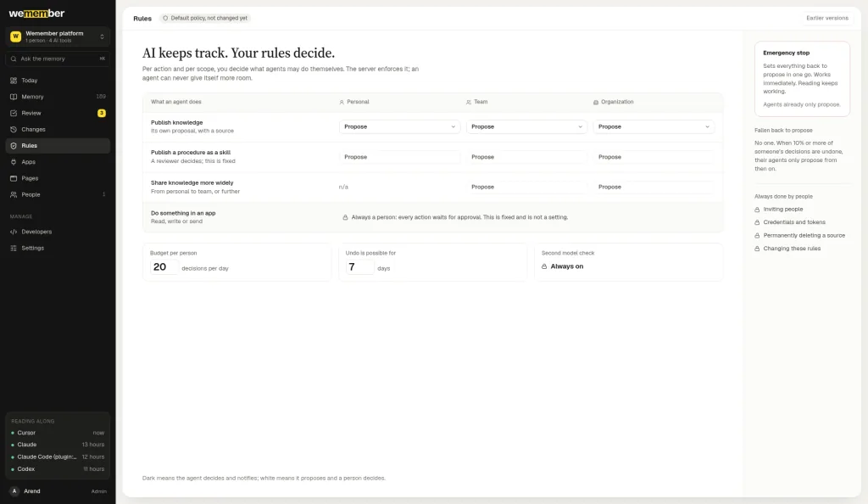Open Publish knowledge Organization dropdown

(654, 126)
